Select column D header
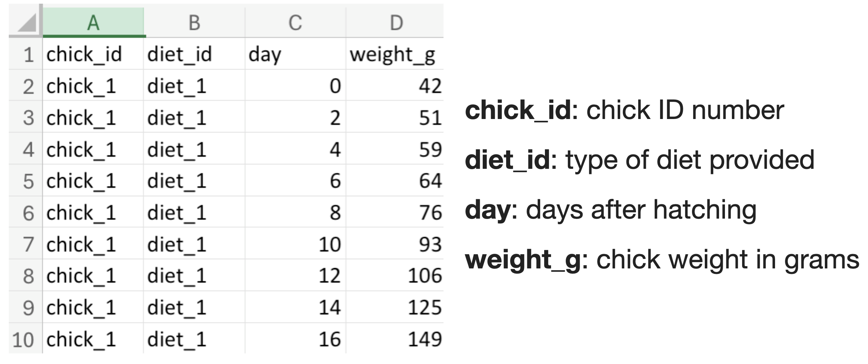This screenshot has width=868, height=364. (x=396, y=22)
